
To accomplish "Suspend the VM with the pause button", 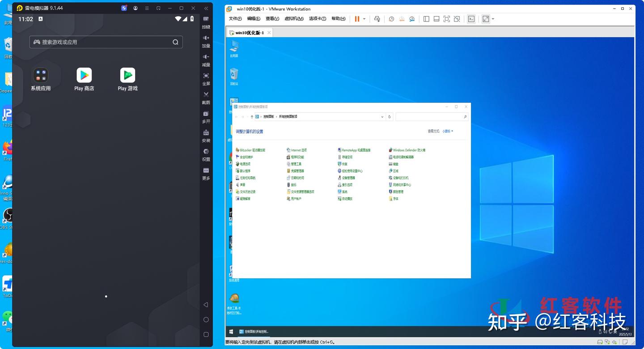I will click(x=357, y=19).
